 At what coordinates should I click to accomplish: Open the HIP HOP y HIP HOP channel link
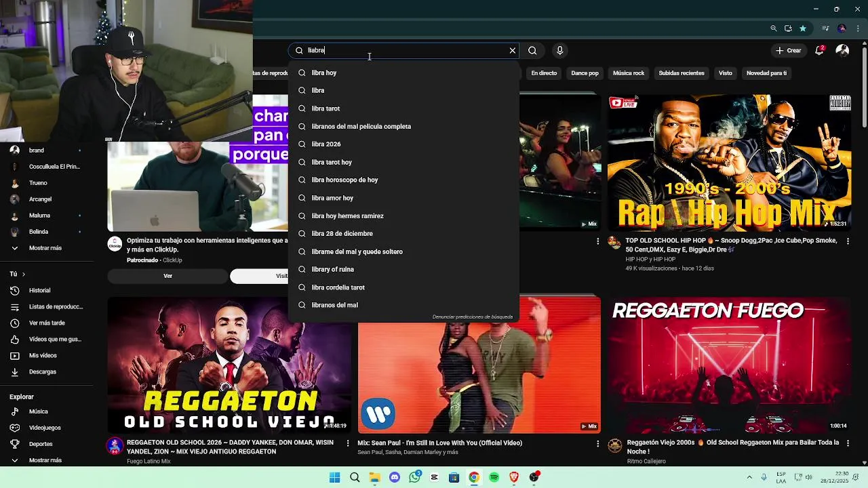(650, 259)
